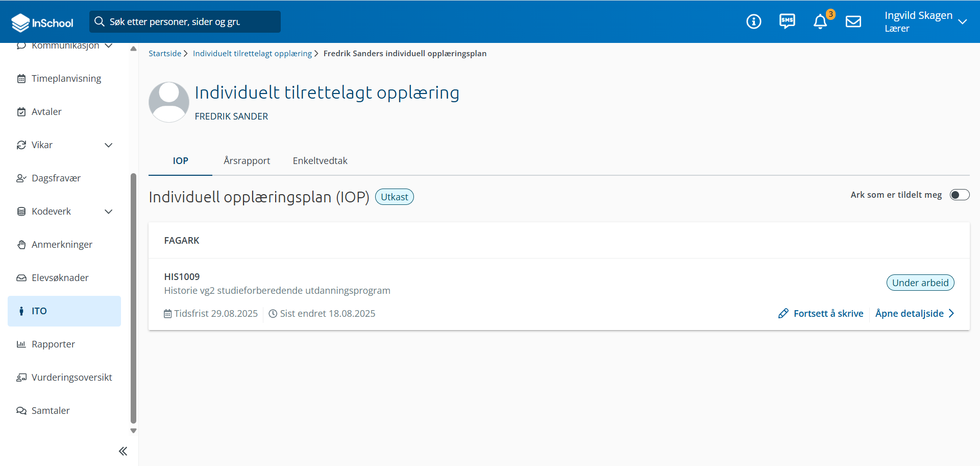Click the Elevsøknader inbox icon

tap(21, 278)
